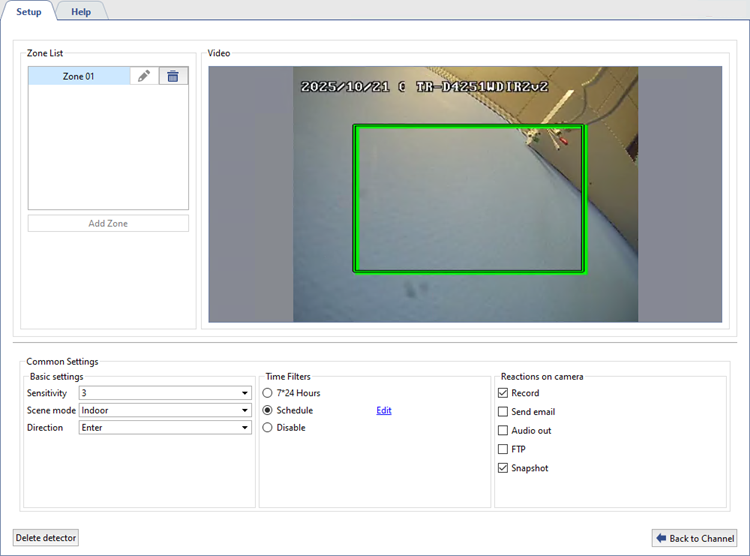The height and width of the screenshot is (556, 750).
Task: Select Zone 01 in the zone list
Action: tap(78, 76)
